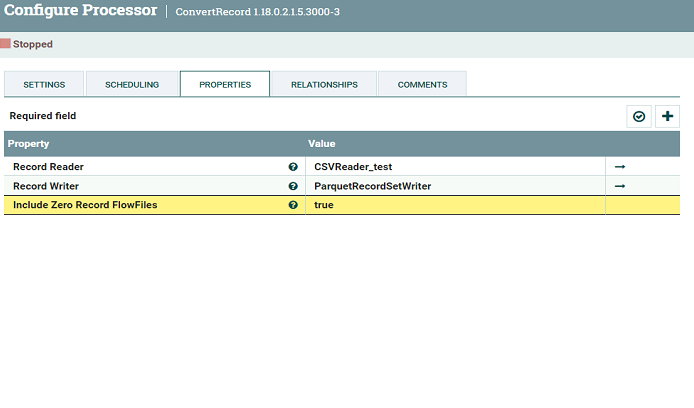
Task: Click the Property column header
Action: pyautogui.click(x=28, y=144)
